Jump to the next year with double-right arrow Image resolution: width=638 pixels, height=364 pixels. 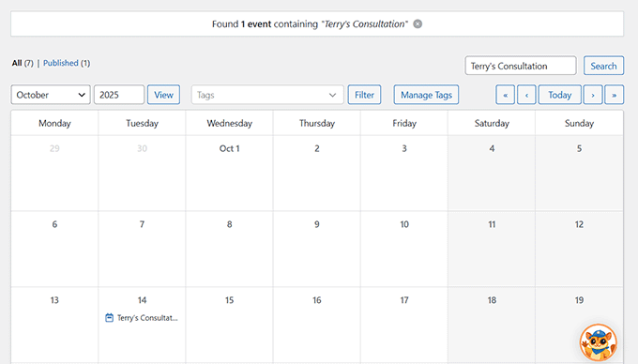[x=614, y=95]
